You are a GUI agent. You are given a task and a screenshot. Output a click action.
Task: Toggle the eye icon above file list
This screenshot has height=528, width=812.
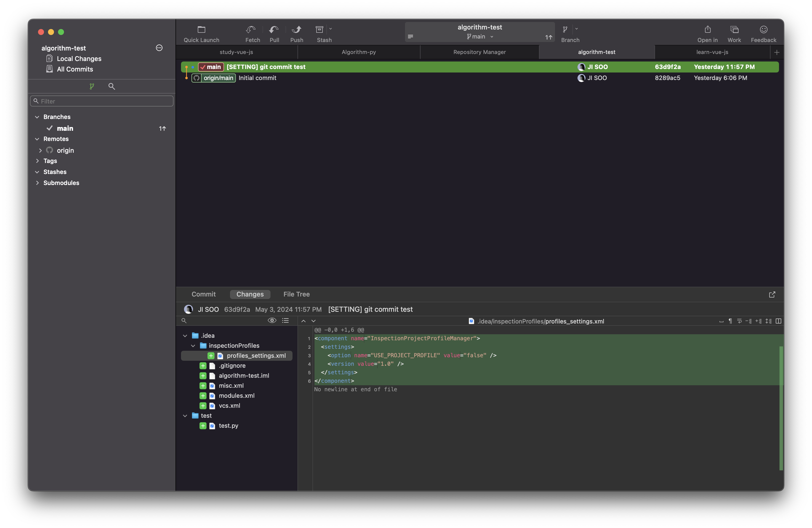click(x=272, y=320)
